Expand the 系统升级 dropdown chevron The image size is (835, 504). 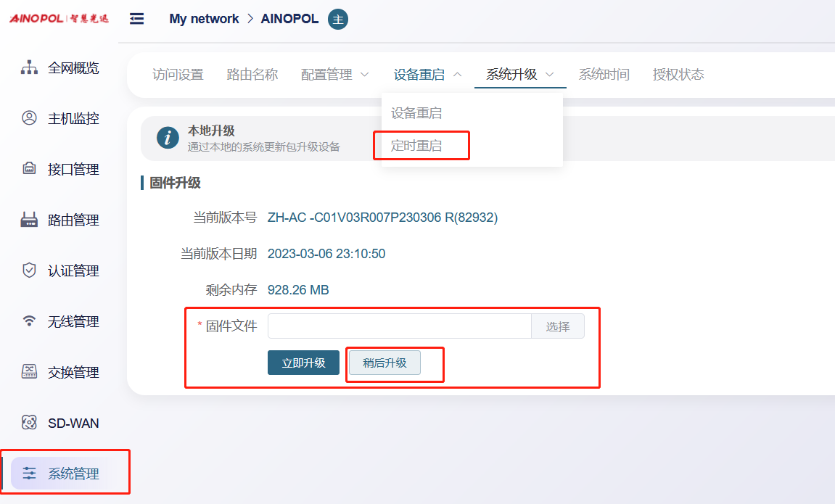coord(550,75)
